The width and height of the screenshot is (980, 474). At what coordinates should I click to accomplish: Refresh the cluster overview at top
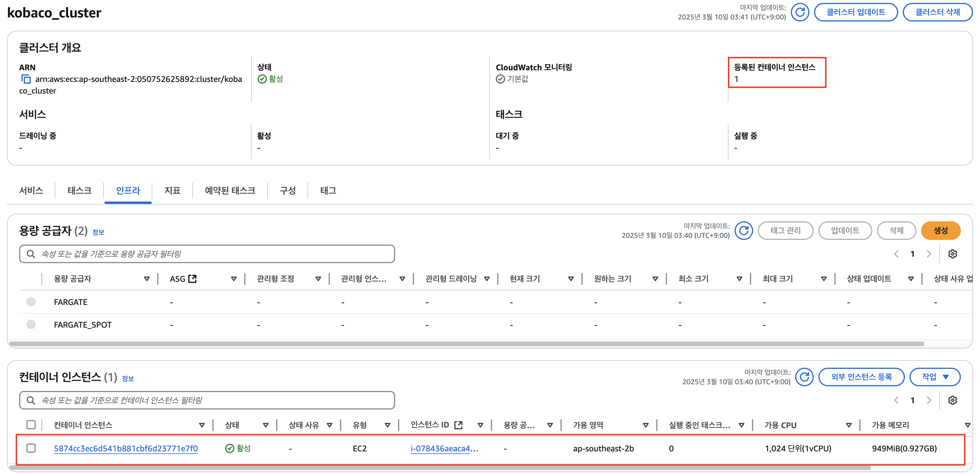point(800,12)
